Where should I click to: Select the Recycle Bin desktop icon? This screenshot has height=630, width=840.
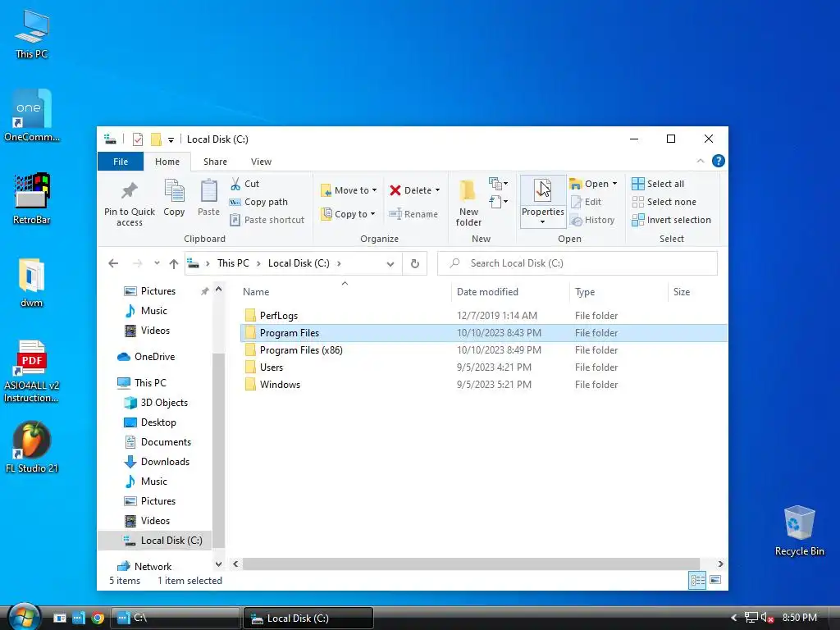pyautogui.click(x=799, y=531)
